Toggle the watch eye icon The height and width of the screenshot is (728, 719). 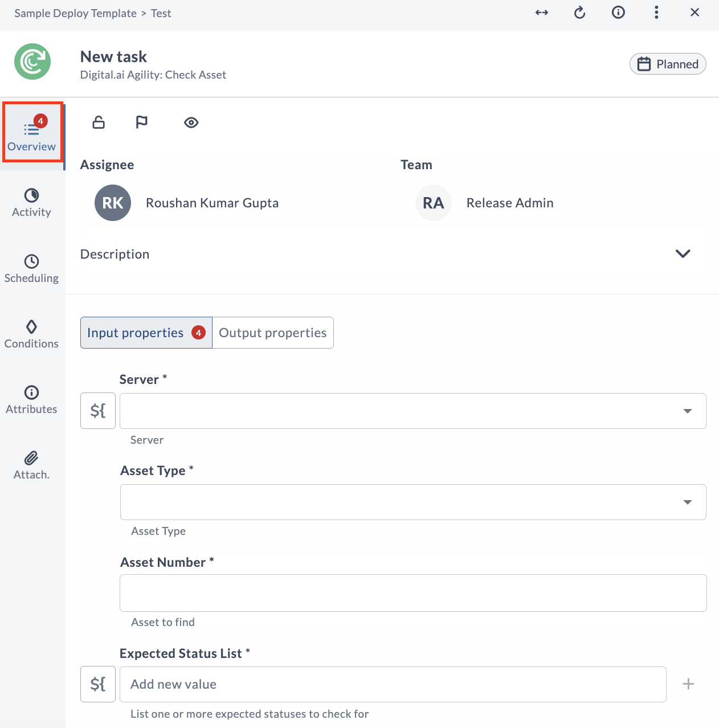point(191,122)
